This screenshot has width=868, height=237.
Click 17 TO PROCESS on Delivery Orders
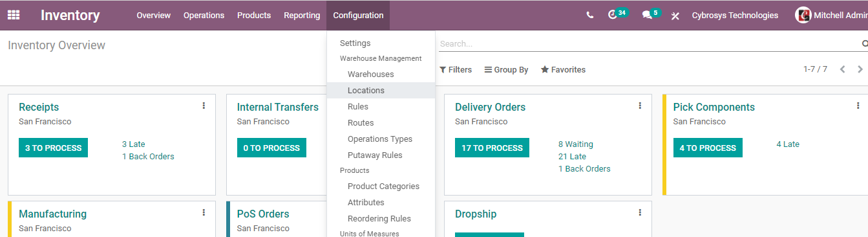pos(492,148)
